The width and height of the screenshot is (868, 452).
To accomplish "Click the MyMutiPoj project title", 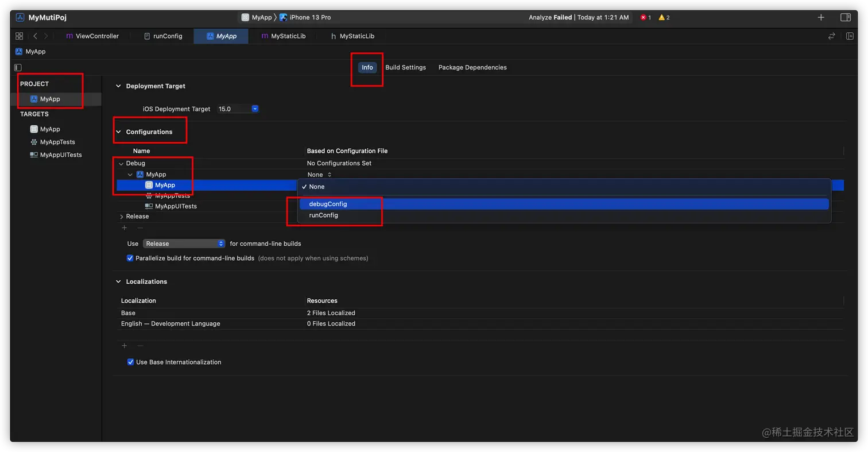I will tap(48, 17).
